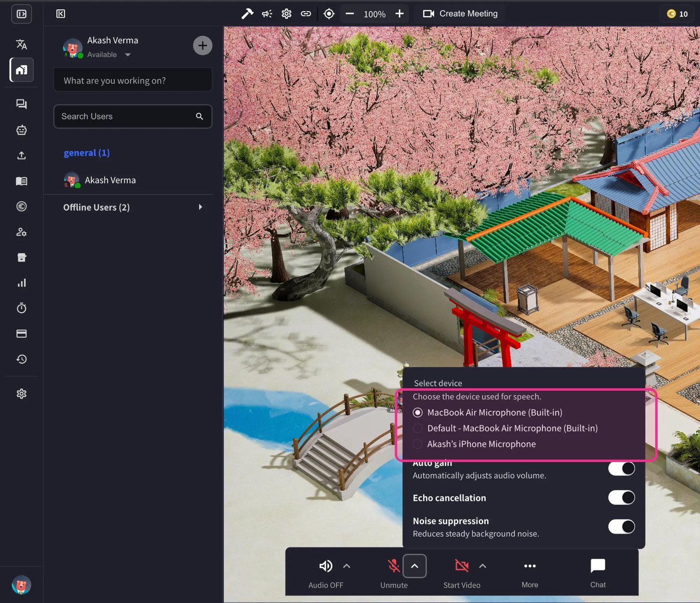Open the sidebar settings gear icon
The height and width of the screenshot is (603, 700).
coord(21,394)
